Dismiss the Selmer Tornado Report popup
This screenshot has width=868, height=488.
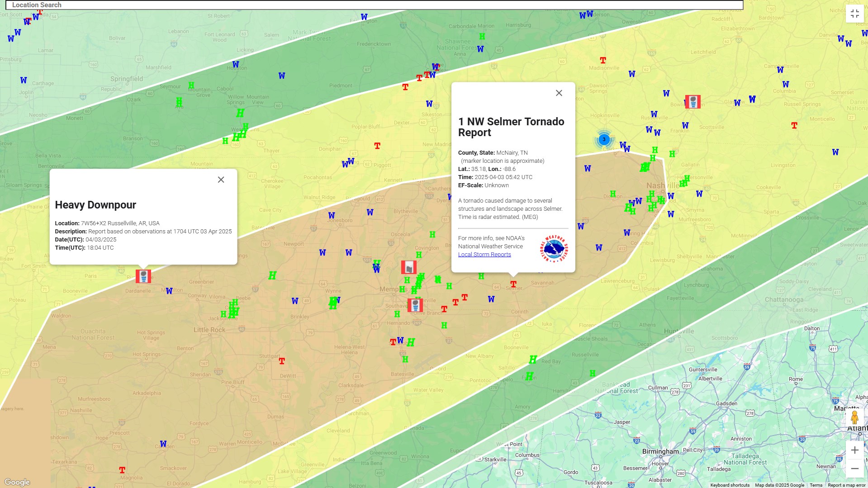(559, 93)
